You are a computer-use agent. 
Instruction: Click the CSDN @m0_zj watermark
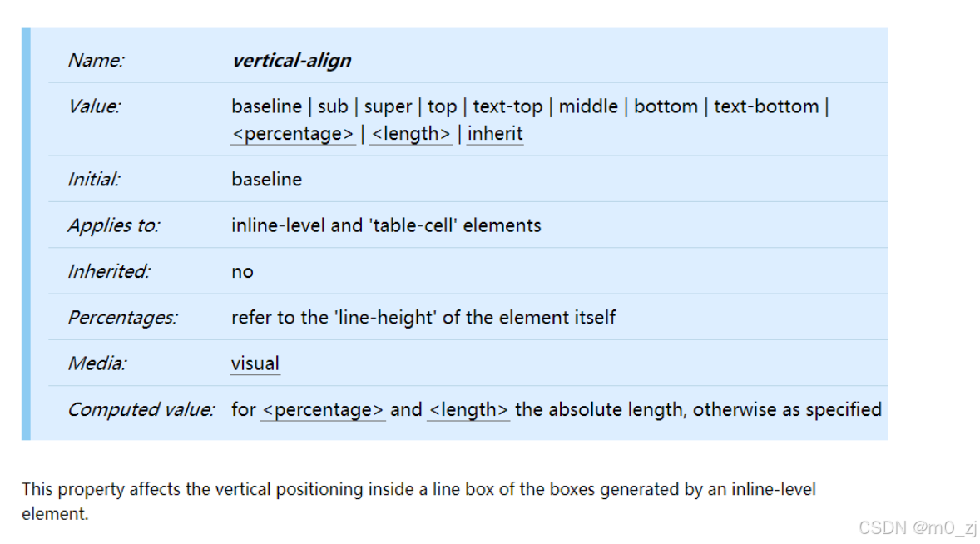click(917, 527)
